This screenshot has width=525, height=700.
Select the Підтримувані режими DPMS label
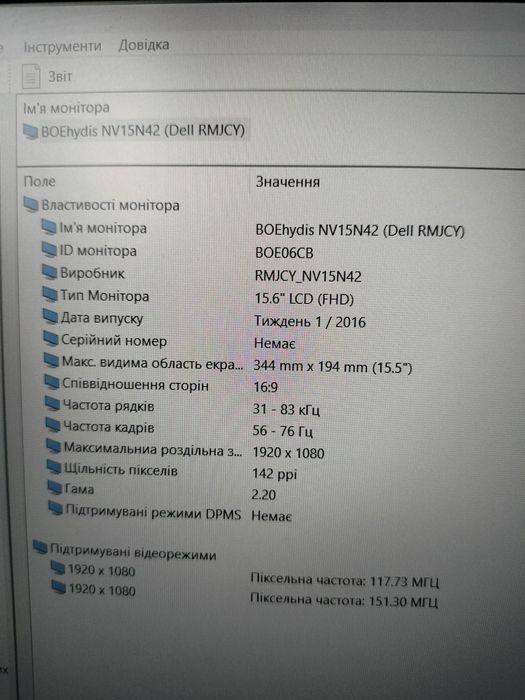coord(153,512)
